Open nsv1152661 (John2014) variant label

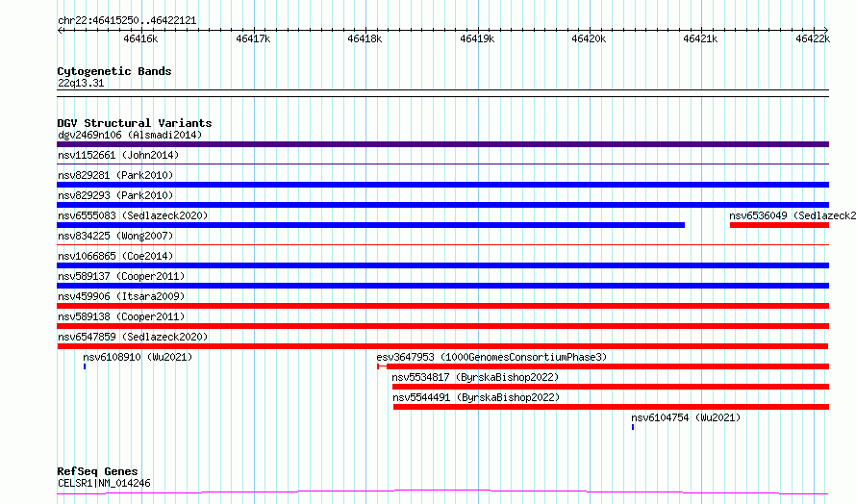(x=118, y=155)
